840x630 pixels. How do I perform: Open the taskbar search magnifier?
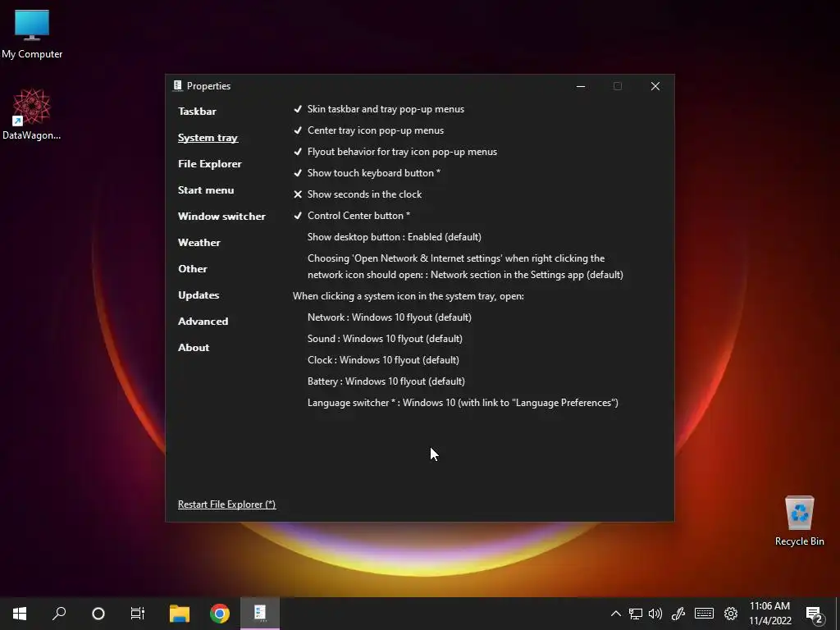click(x=59, y=614)
